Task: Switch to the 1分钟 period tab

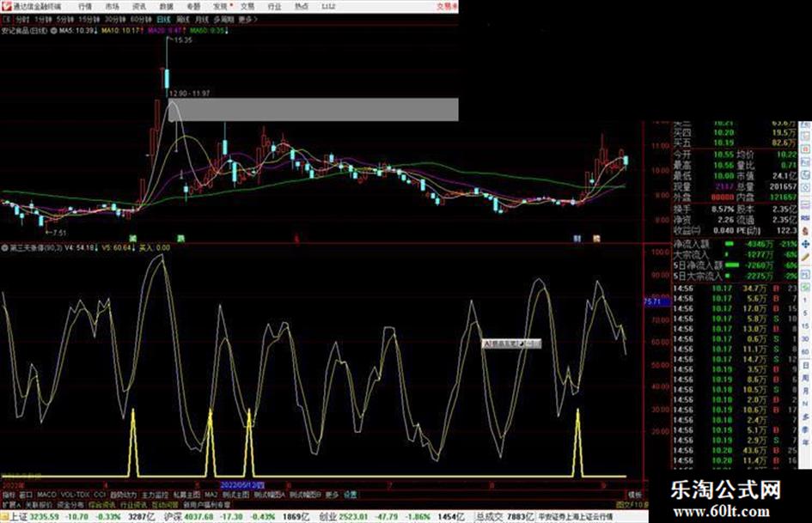Action: tap(43, 19)
